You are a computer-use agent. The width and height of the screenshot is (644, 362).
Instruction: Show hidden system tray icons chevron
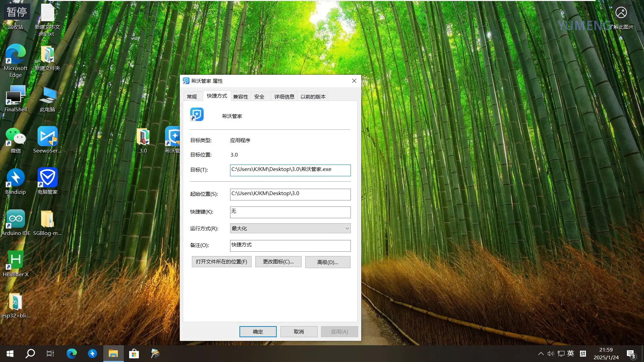click(541, 354)
